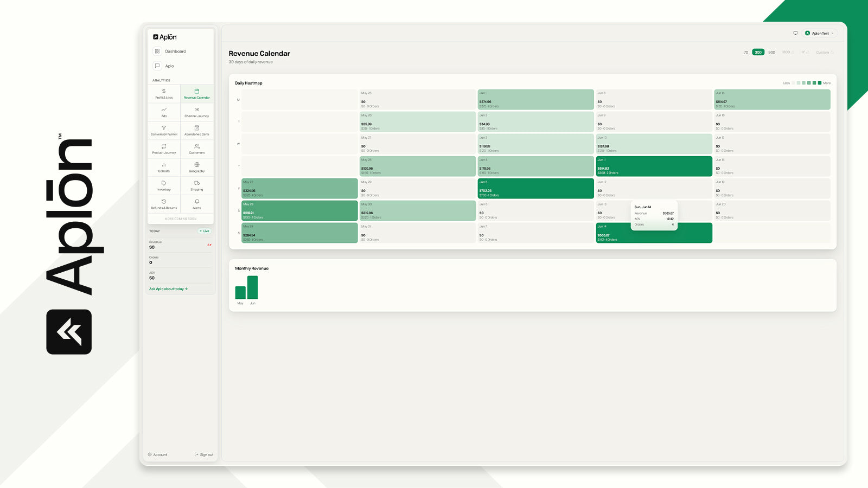Select the May 22 heatmap cell
This screenshot has height=488, width=868.
(x=299, y=189)
